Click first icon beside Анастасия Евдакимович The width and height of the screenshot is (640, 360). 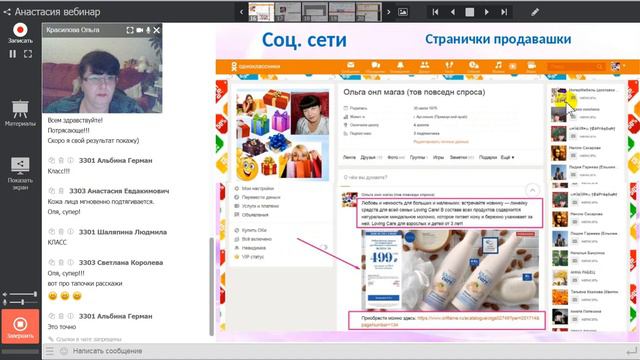[x=51, y=191]
